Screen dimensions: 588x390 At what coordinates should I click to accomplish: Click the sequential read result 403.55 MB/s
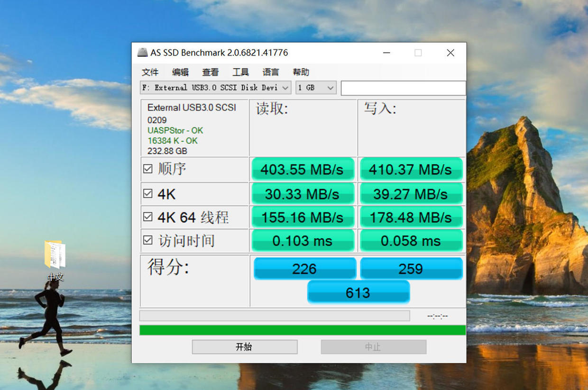point(303,169)
